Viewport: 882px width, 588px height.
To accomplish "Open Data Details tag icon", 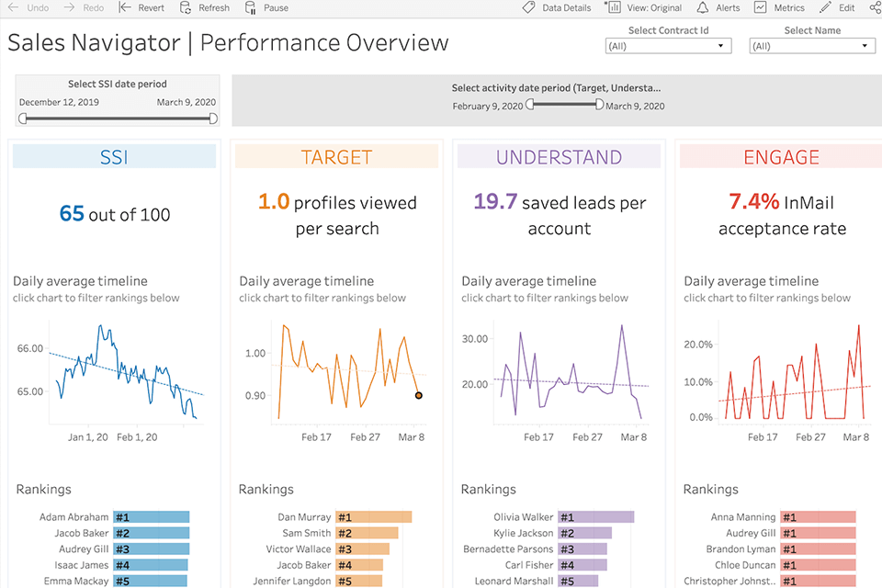I will 528,7.
